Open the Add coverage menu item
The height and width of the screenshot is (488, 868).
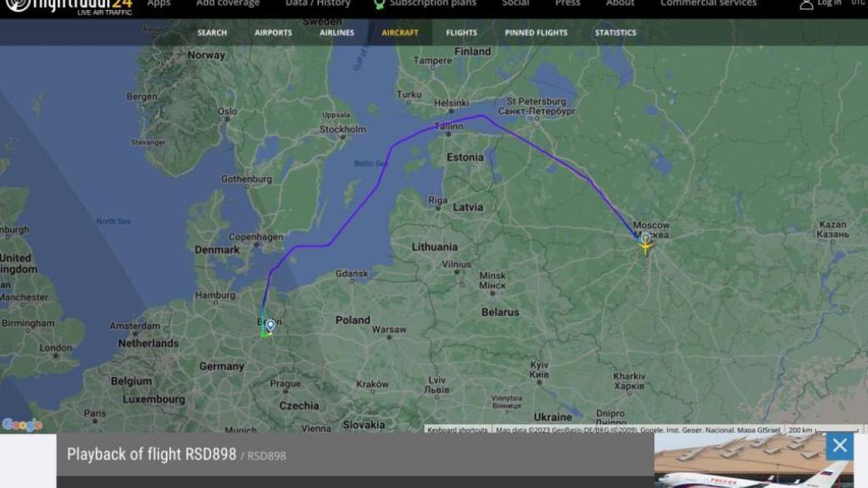tap(228, 3)
